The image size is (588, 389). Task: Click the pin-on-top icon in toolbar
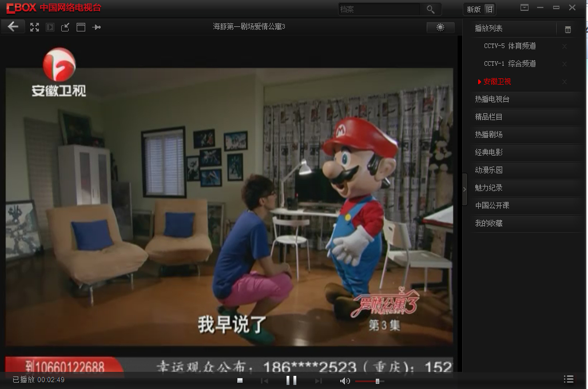pyautogui.click(x=96, y=27)
